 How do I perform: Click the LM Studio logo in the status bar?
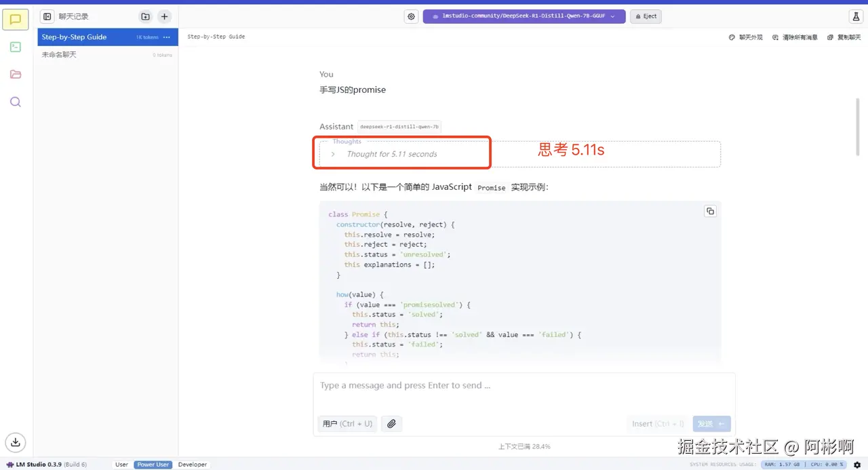pyautogui.click(x=9, y=465)
